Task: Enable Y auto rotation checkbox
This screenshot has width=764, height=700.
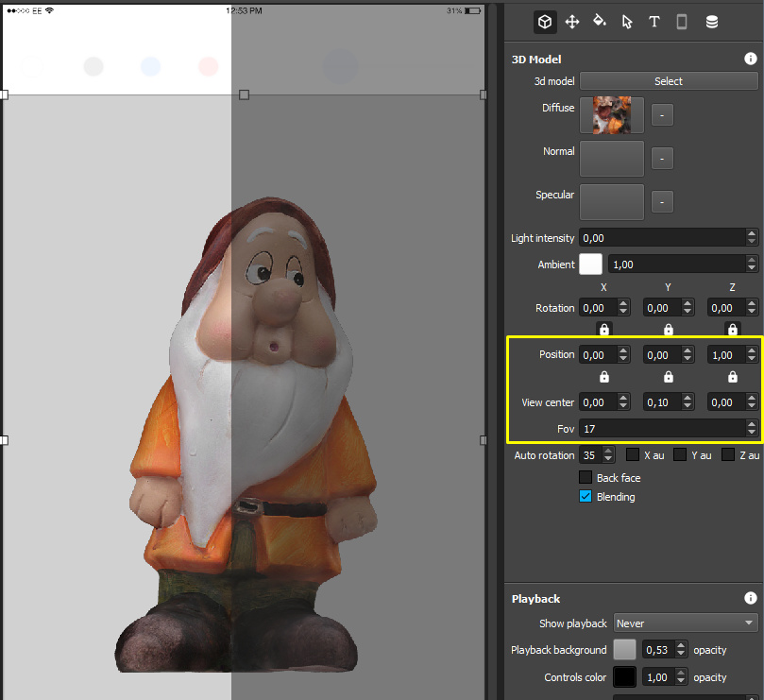Action: [x=680, y=454]
